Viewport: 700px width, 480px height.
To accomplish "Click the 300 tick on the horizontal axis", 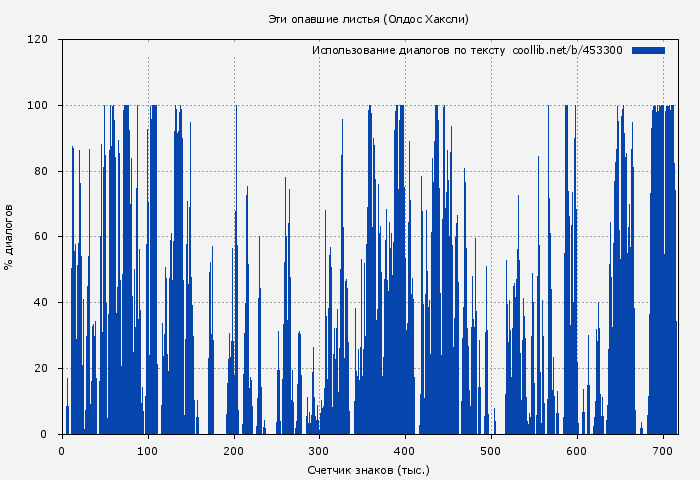I will point(320,451).
